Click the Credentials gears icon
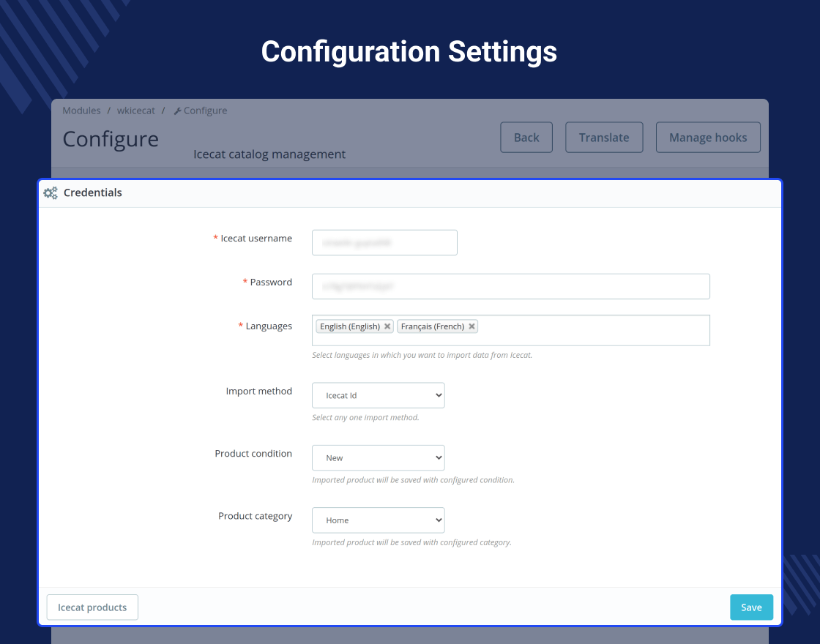This screenshot has height=644, width=820. pyautogui.click(x=51, y=193)
